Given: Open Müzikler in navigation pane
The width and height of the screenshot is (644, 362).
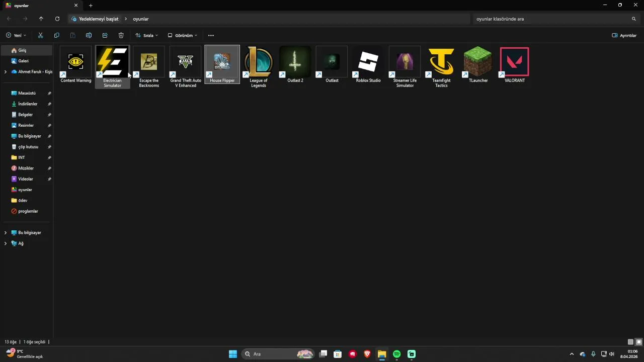Looking at the screenshot, I should click(x=27, y=168).
